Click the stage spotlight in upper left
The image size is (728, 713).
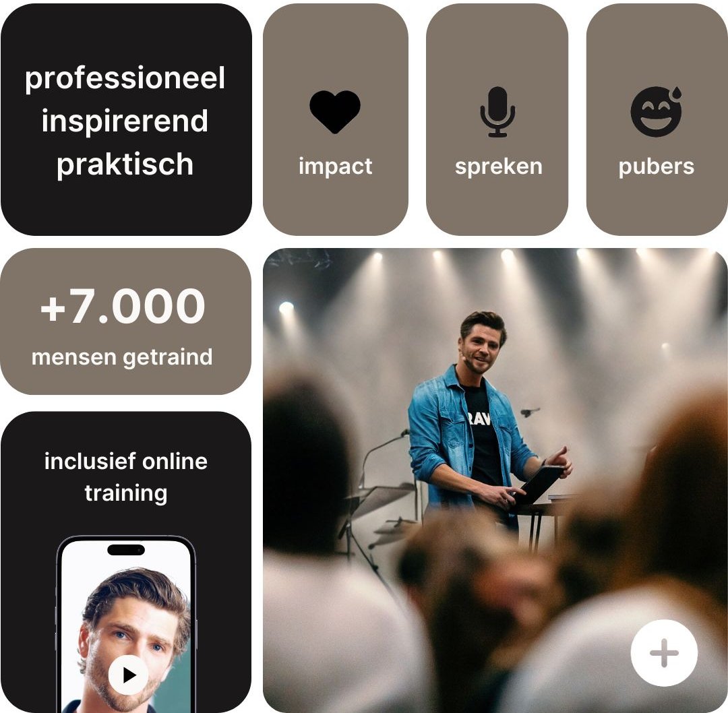(286, 307)
